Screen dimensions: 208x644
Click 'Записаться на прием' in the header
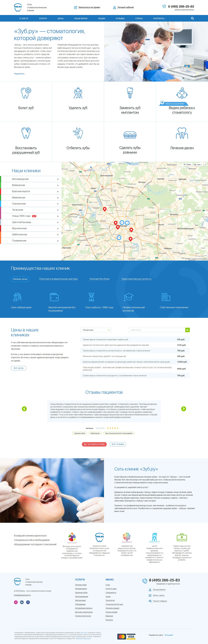(x=87, y=7)
